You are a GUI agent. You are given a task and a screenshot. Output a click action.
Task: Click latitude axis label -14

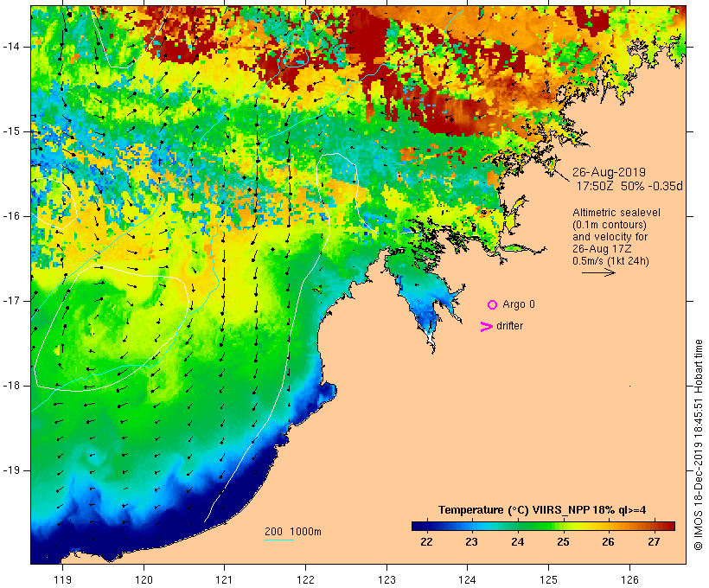tap(11, 47)
